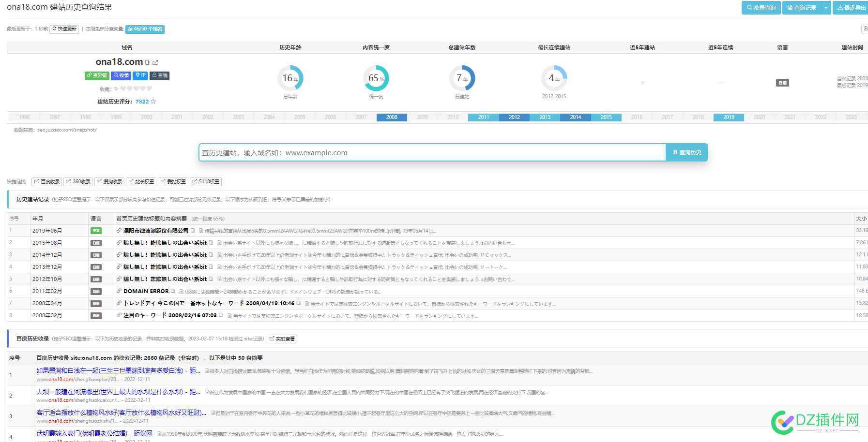The height and width of the screenshot is (442, 868).
Task: Select the first heart in the 收藏 rating
Action: point(123,89)
